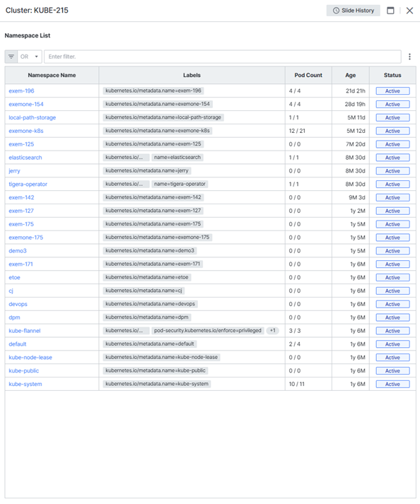Click age value 9M 3d
The height and width of the screenshot is (504, 420).
(357, 198)
